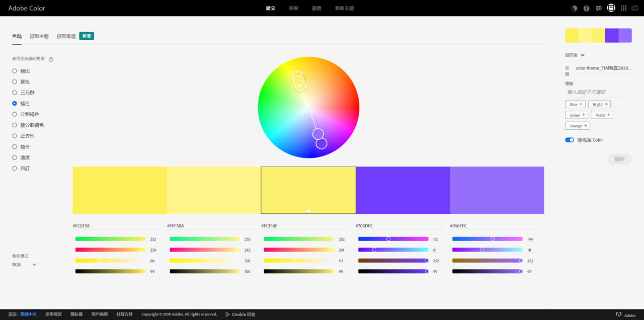This screenshot has width=644, height=320.
Task: Open the 使用條款 footer link
Action: coord(53,314)
